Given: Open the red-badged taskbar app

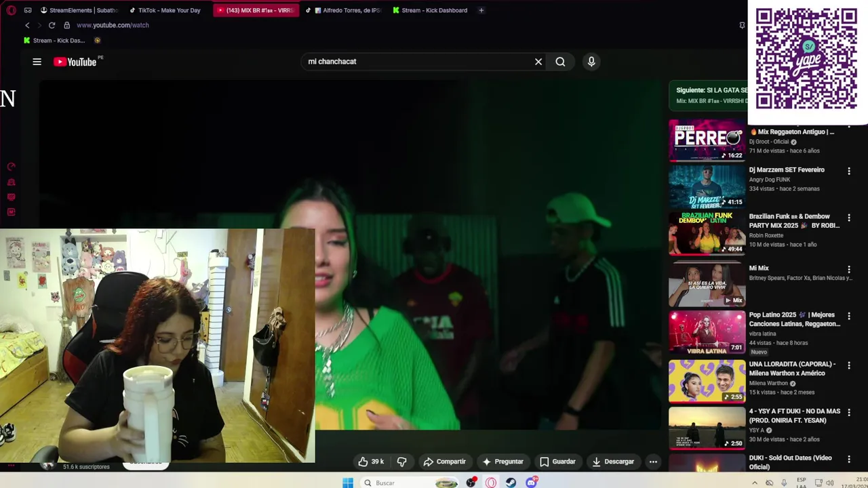Looking at the screenshot, I should (471, 483).
